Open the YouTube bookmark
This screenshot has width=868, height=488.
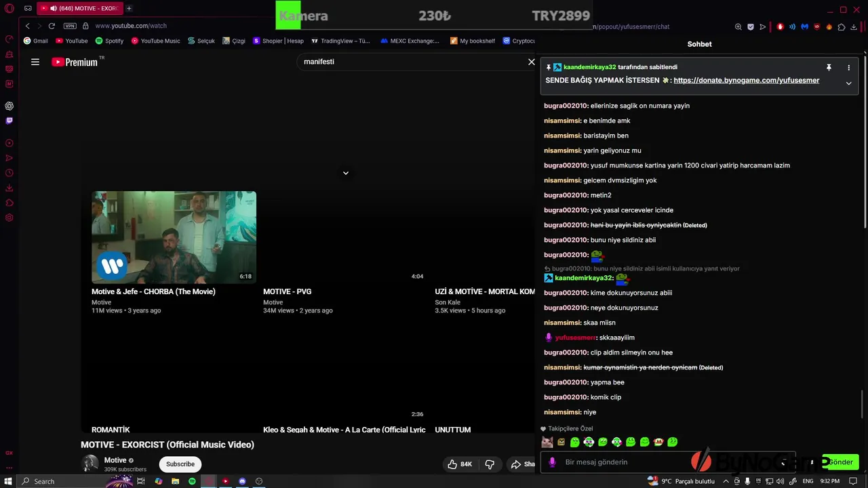pos(72,41)
